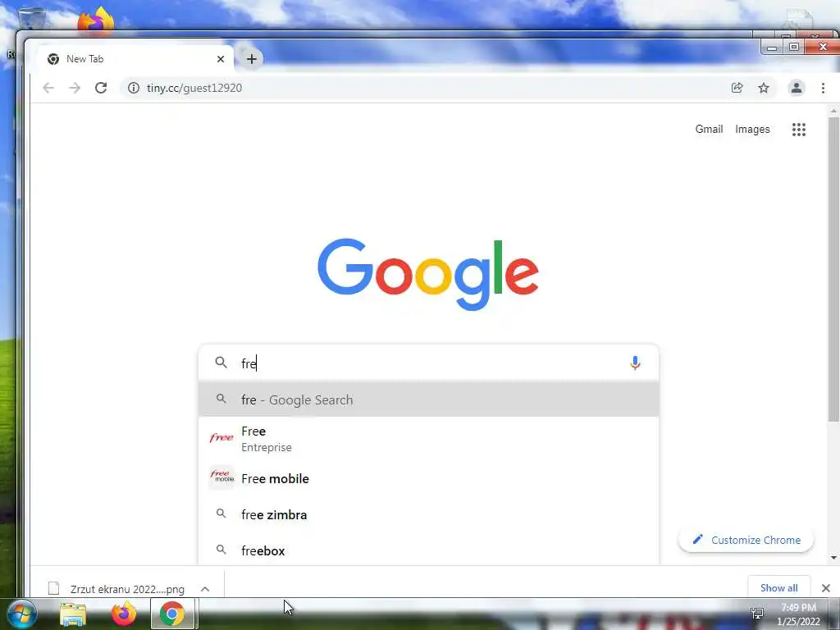
Task: Open Gmail link
Action: 709,129
